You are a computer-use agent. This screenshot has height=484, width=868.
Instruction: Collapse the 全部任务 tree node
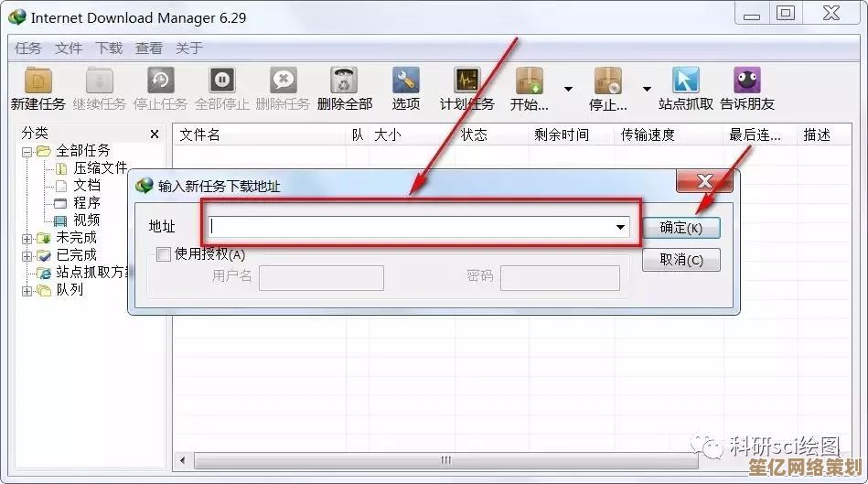pos(27,152)
